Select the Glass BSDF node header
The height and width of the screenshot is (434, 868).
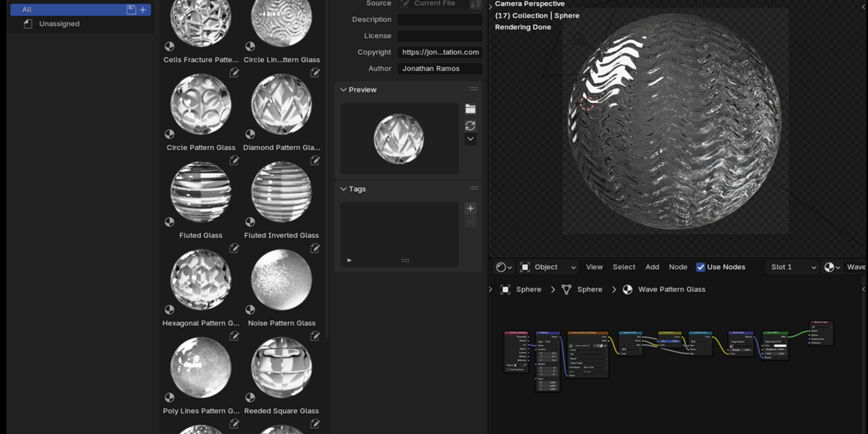pyautogui.click(x=775, y=333)
